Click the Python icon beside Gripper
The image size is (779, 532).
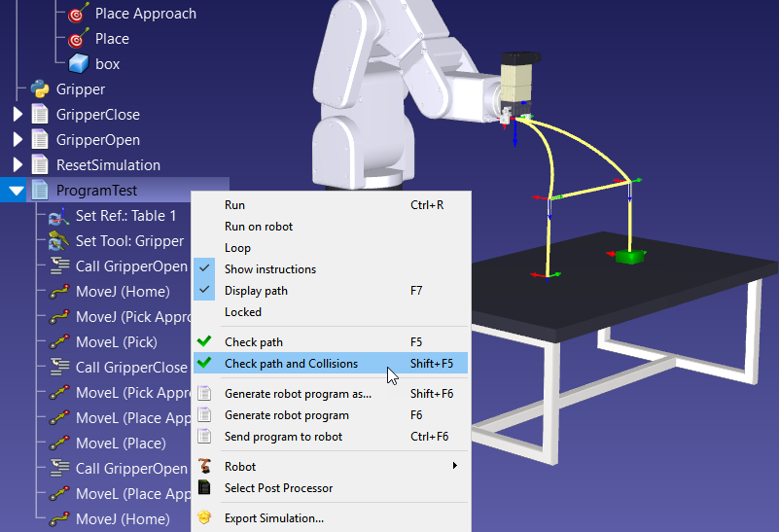pyautogui.click(x=40, y=89)
